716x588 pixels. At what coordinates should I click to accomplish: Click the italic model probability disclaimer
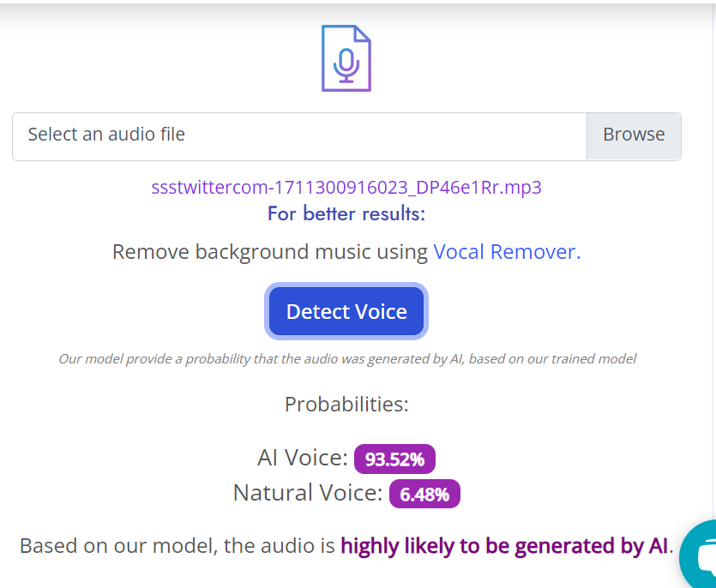coord(347,359)
